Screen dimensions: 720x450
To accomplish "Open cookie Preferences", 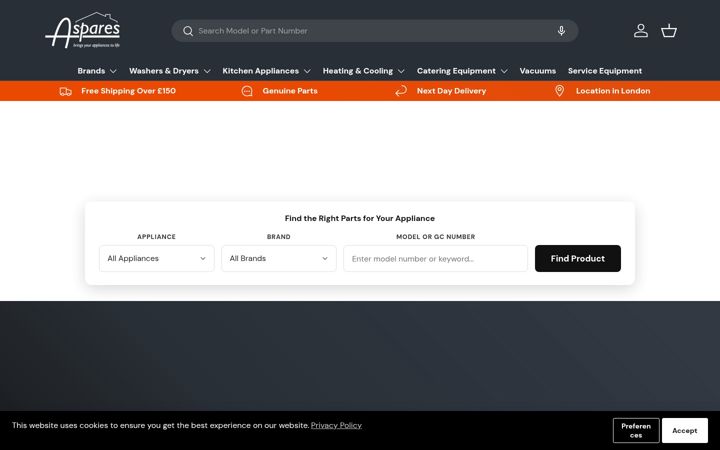I will (636, 431).
